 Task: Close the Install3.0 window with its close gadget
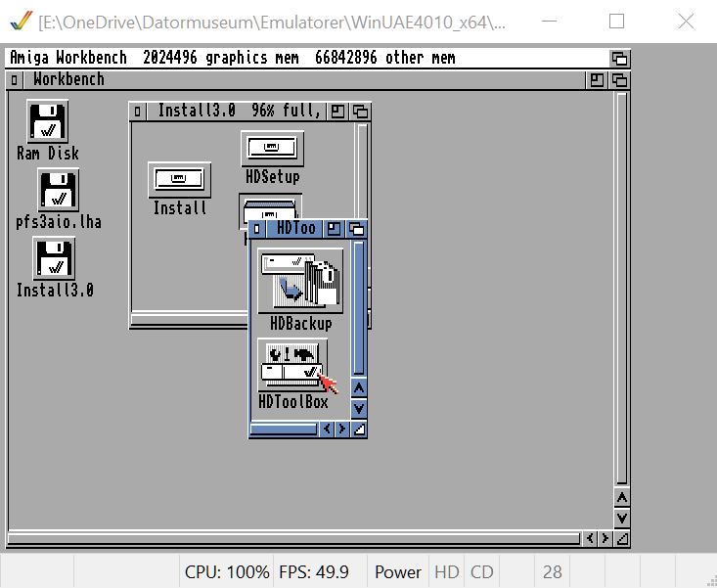(x=138, y=112)
